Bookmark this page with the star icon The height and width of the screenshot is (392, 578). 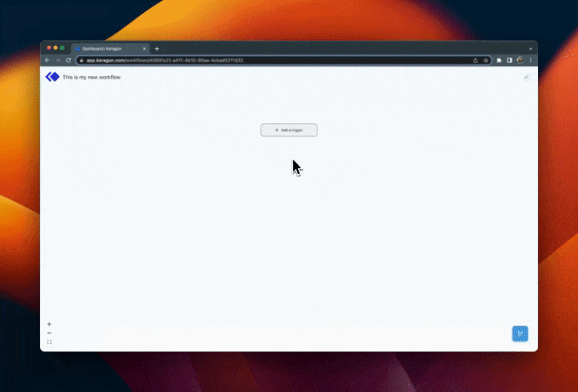486,60
